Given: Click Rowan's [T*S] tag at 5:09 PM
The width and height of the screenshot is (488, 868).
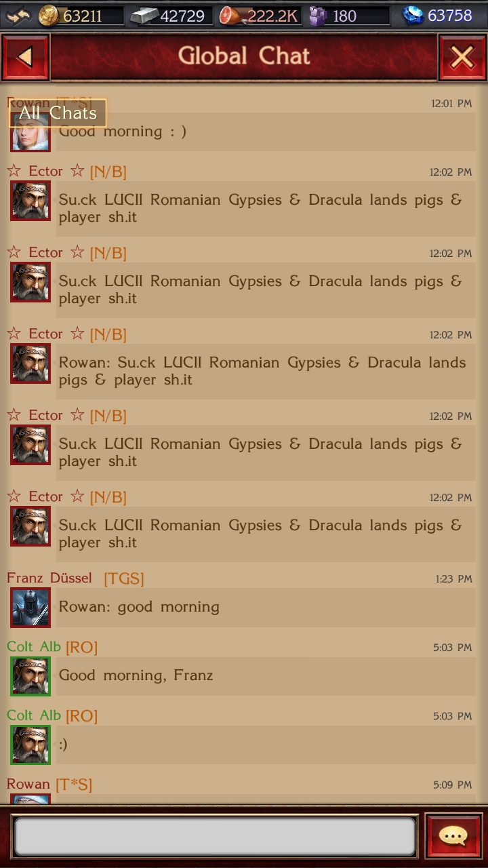Looking at the screenshot, I should click(x=74, y=784).
